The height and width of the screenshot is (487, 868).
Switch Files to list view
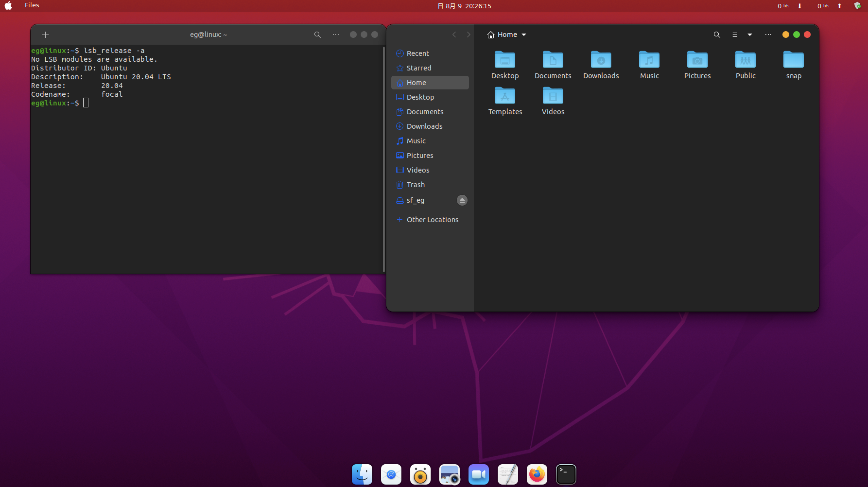pyautogui.click(x=735, y=34)
